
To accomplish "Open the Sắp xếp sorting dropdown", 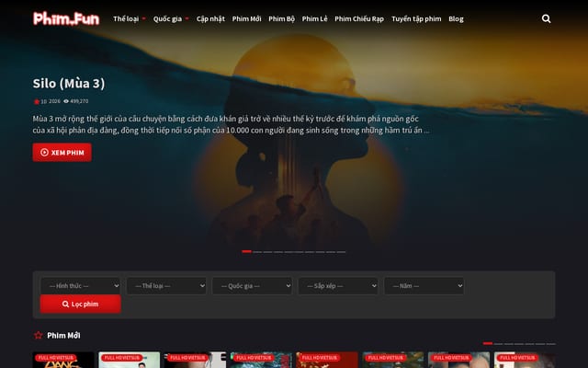I will pyautogui.click(x=338, y=286).
